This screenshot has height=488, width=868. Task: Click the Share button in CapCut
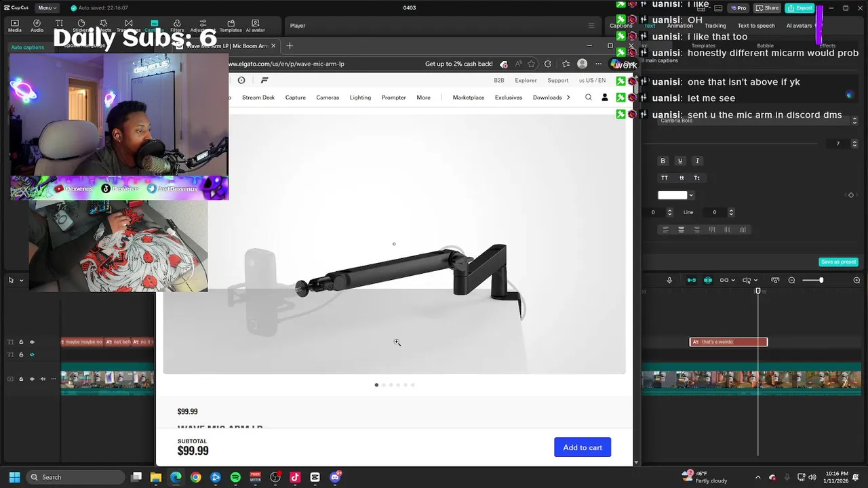pyautogui.click(x=768, y=7)
